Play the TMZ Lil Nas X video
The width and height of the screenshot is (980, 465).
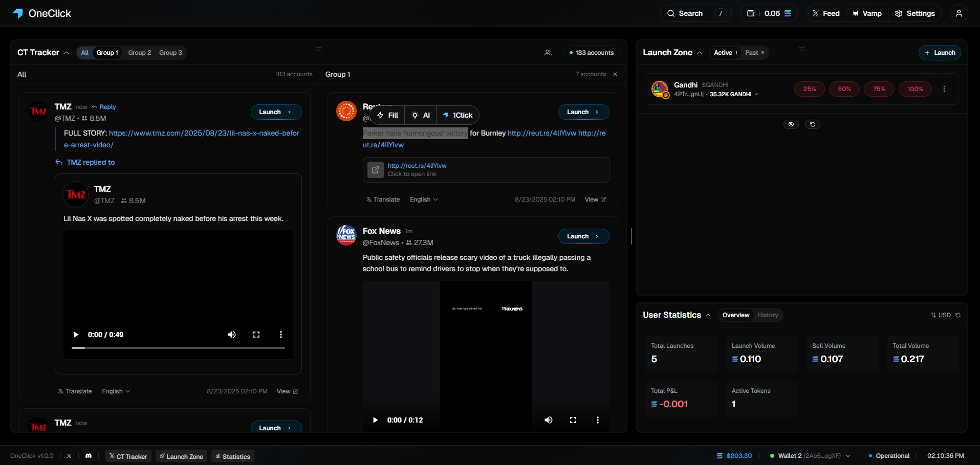(x=76, y=335)
